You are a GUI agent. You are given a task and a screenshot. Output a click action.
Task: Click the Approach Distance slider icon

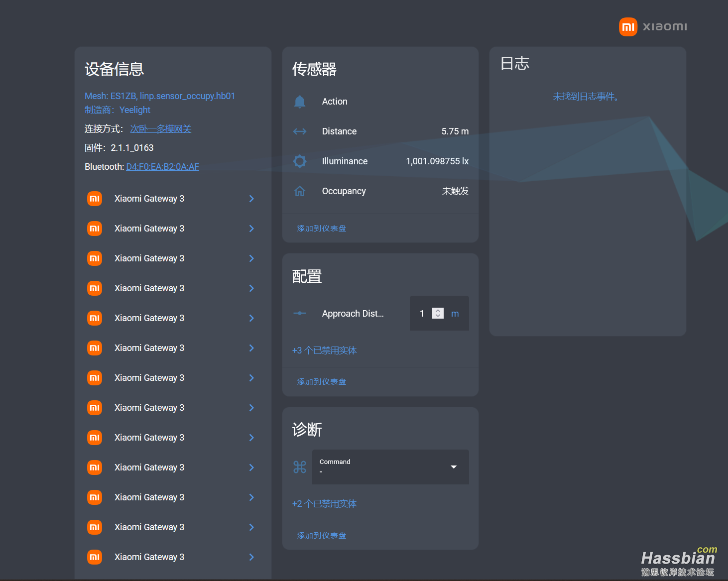(x=300, y=313)
